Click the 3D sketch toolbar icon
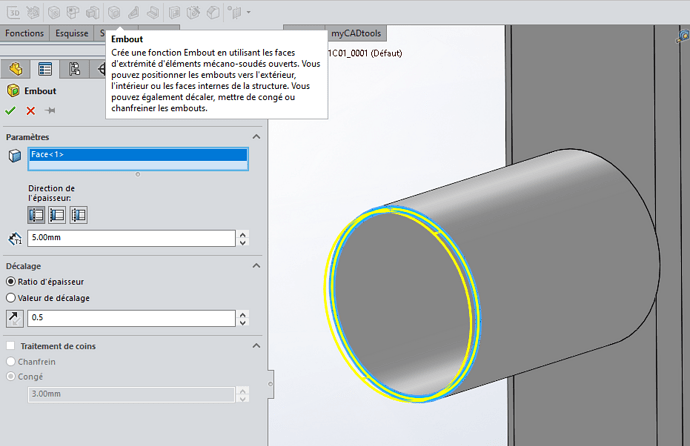This screenshot has height=446, width=690. pos(14,12)
